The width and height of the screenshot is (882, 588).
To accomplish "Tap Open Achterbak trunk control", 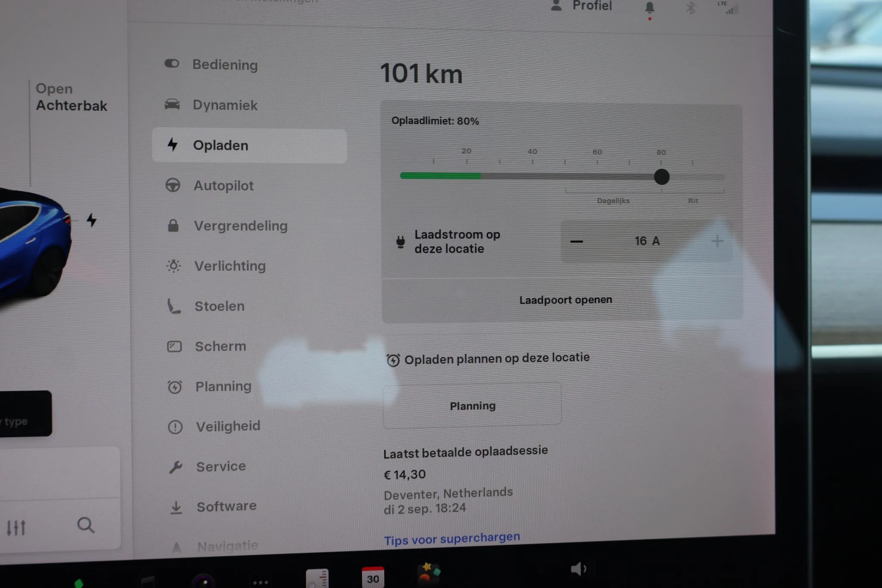I will [x=71, y=97].
